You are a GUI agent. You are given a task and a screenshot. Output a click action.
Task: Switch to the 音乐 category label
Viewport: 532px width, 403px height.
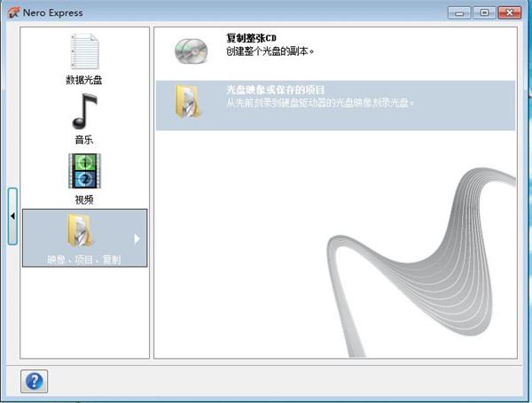point(83,140)
